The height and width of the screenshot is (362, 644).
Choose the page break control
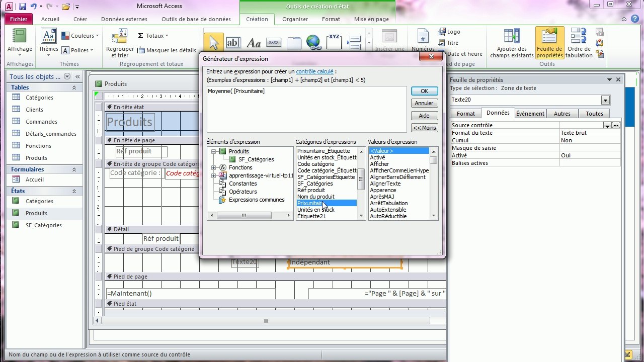click(355, 43)
